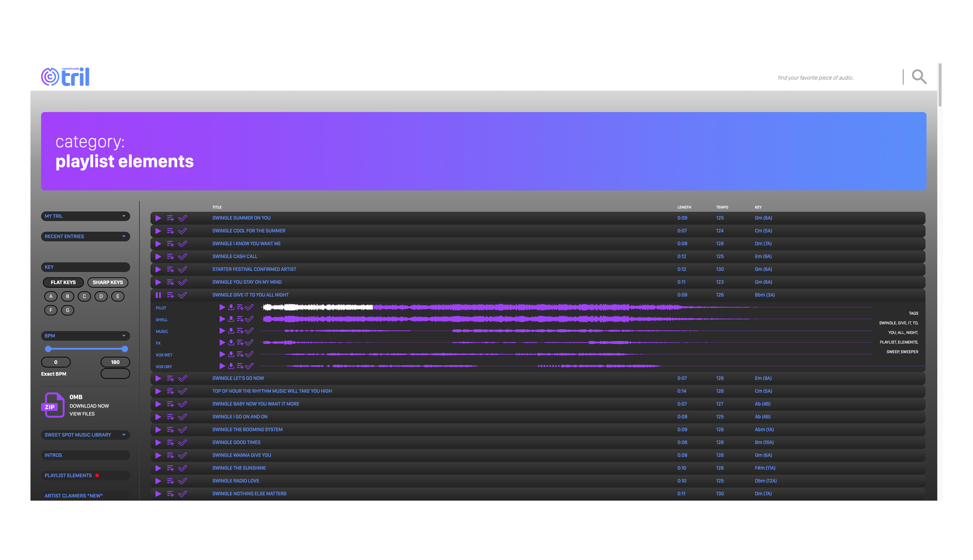Play the FX stem
This screenshot has height=560, width=973.
coord(222,342)
